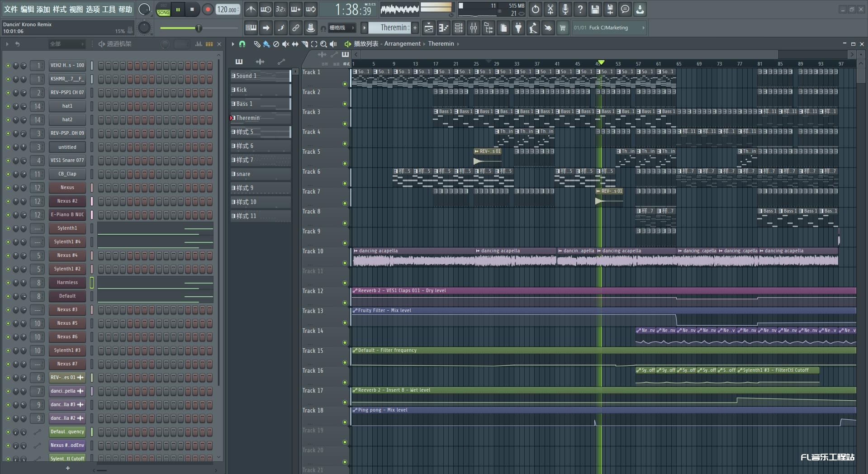
Task: Click the main swing slider handle
Action: 199,28
